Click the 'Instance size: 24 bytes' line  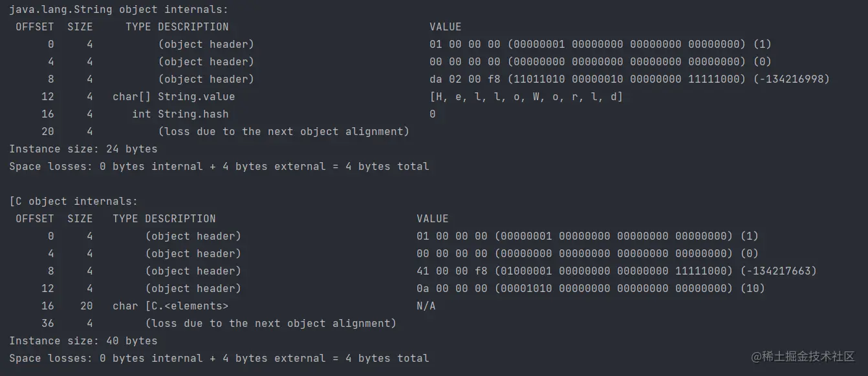pos(83,149)
